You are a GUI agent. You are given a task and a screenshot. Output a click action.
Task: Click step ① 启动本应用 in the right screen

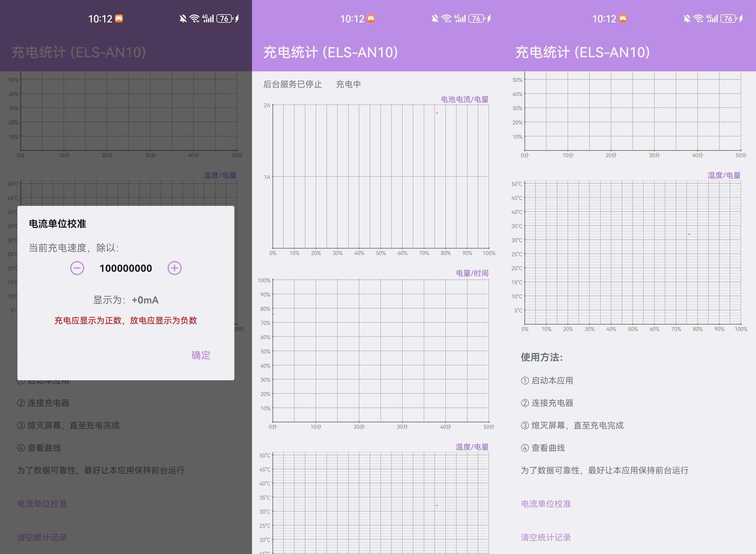547,381
